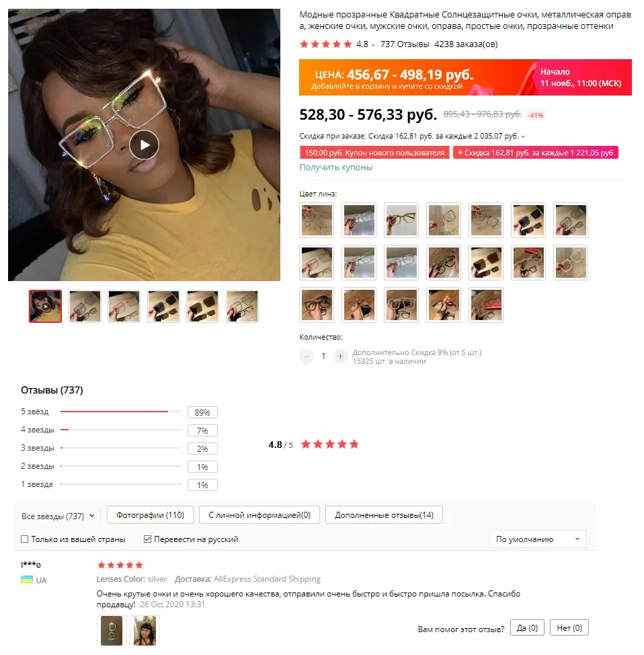The width and height of the screenshot is (644, 655).
Task: Expand the 4.8 rating details chevron
Action: [x=373, y=45]
